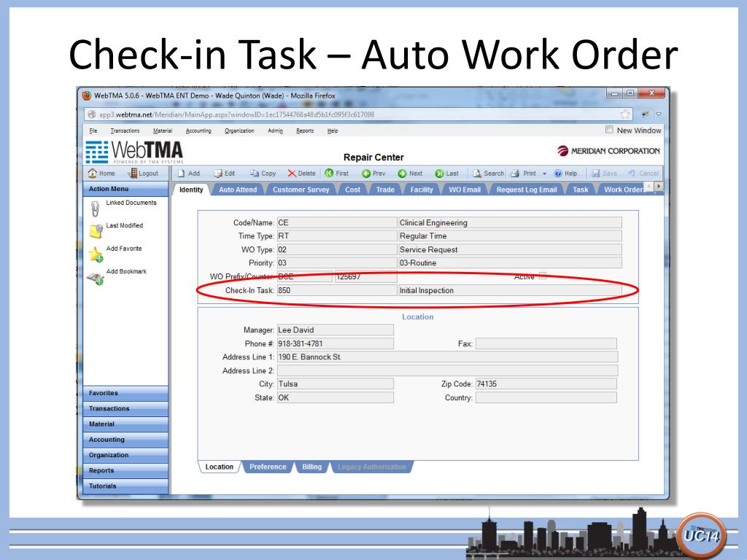Expand the Reports sidebar section
The height and width of the screenshot is (560, 747).
point(125,470)
